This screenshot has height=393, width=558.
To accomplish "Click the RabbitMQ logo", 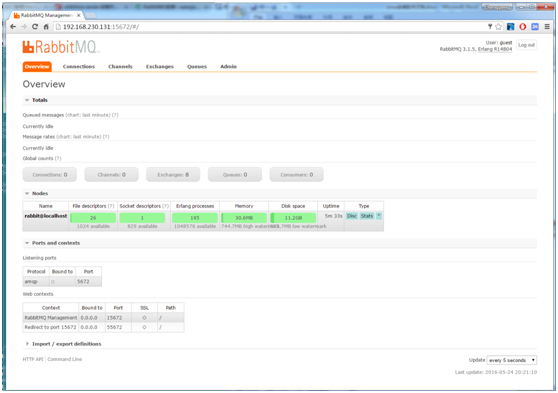I will point(61,47).
